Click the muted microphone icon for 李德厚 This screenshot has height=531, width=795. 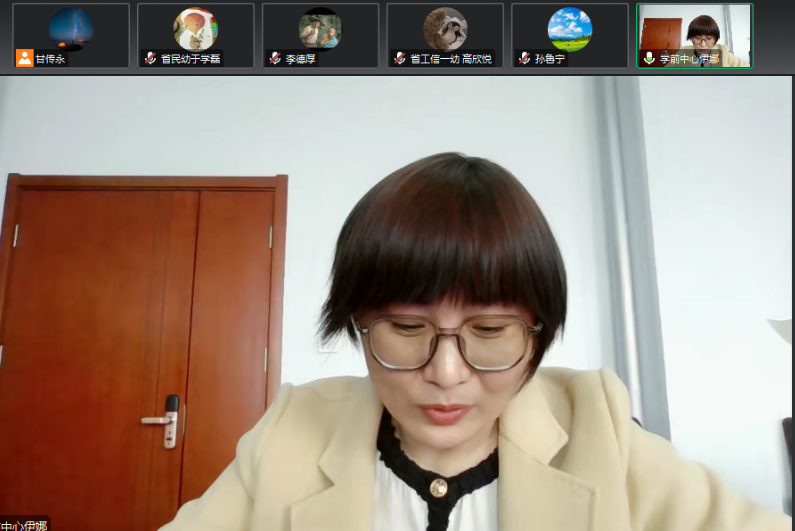click(x=275, y=58)
